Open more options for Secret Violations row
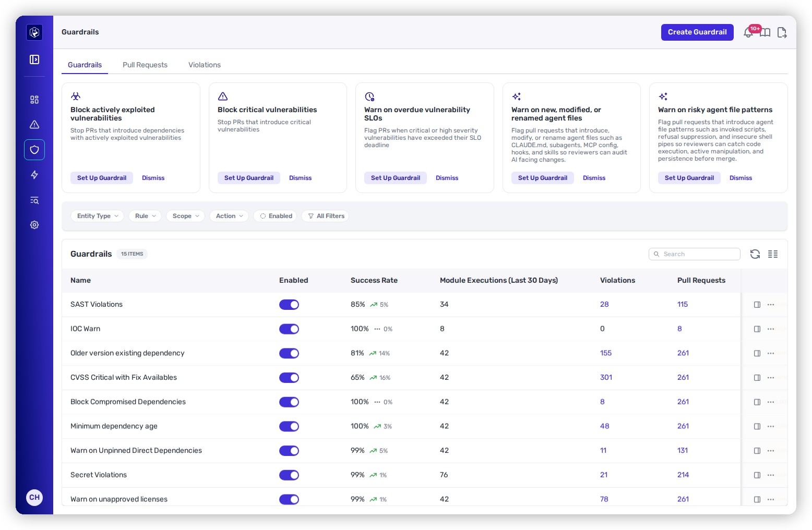 771,475
